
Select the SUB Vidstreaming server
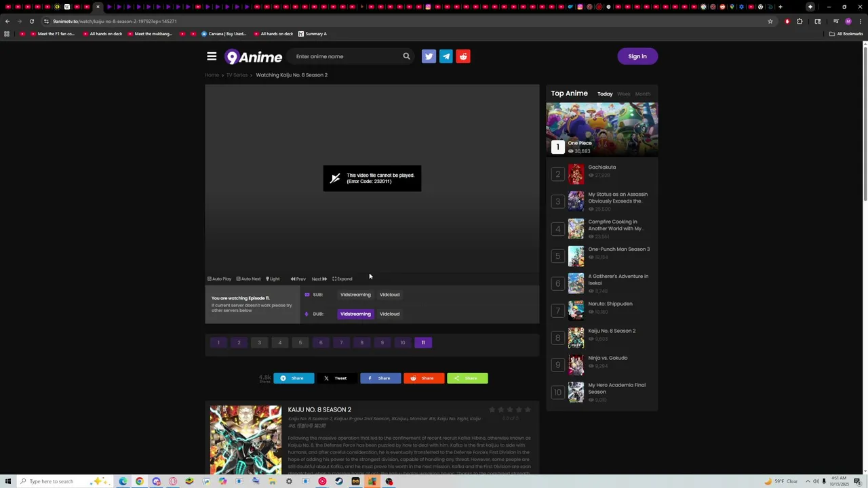point(355,295)
